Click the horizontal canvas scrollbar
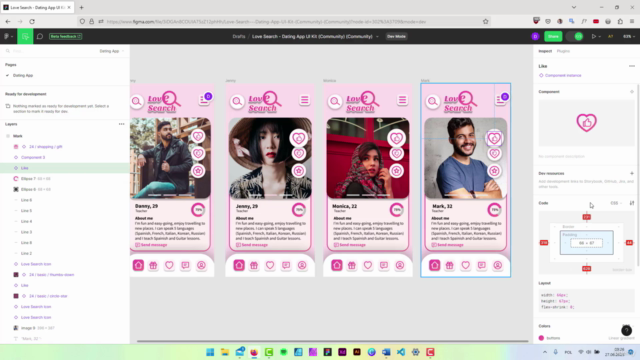640x360 pixels. [x=333, y=341]
